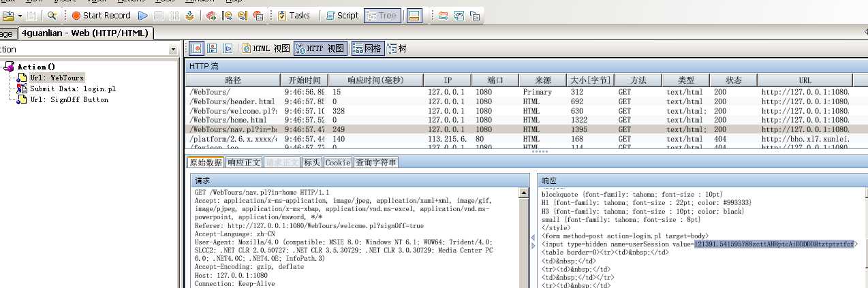This screenshot has width=868, height=288.
Task: Open the 查询字符串 tab
Action: tap(375, 163)
